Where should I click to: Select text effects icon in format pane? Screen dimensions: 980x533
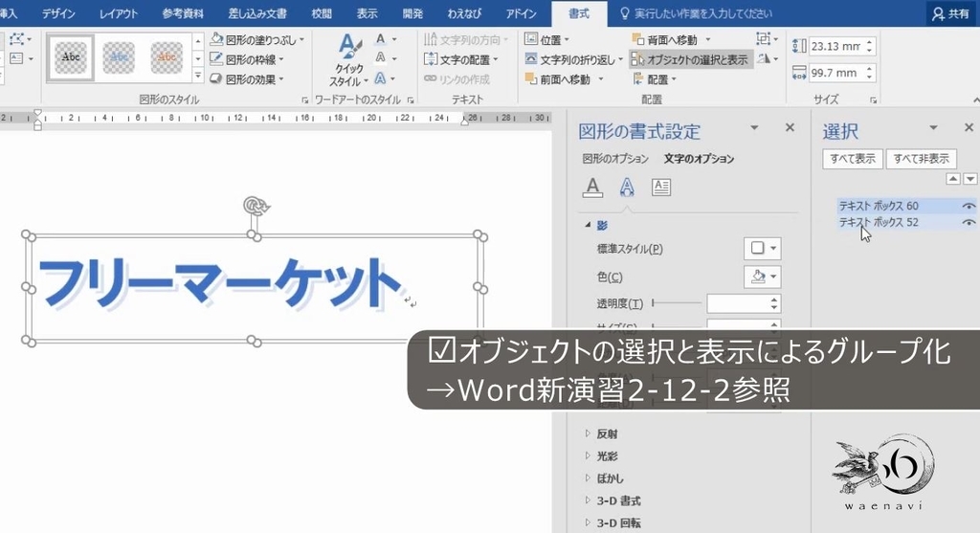pos(627,187)
